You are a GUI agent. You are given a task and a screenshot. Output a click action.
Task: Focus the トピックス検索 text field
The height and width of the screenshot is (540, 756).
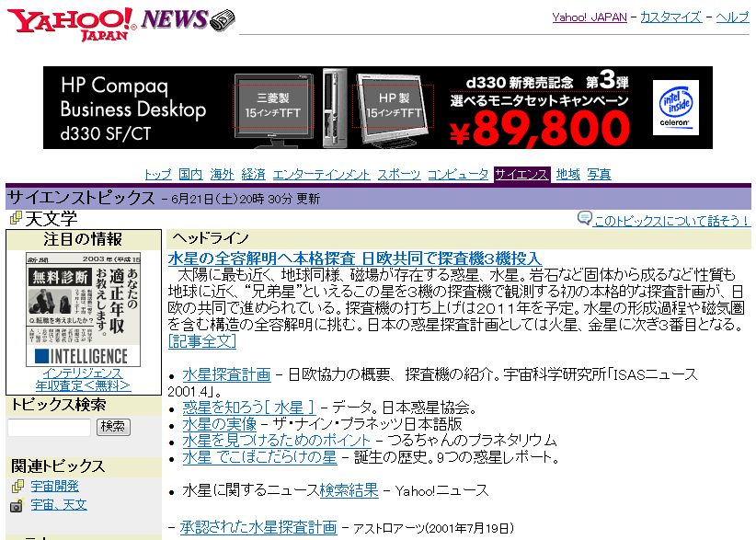(49, 427)
